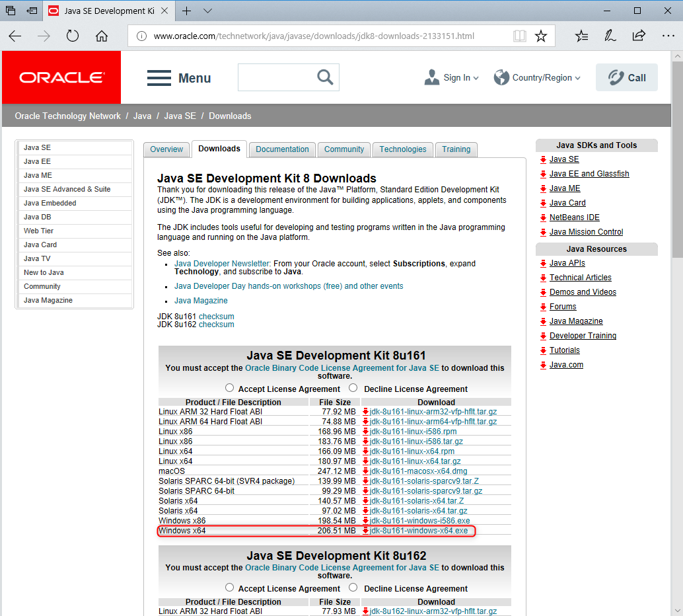
Task: Open the browser tab list chevron
Action: pos(207,11)
